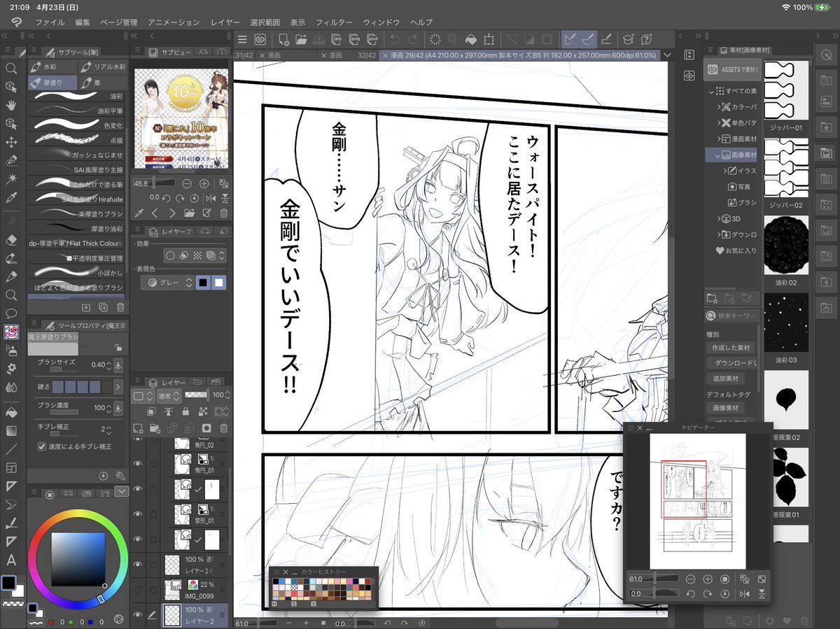Select the Text tool
Viewport: 840px width, 629px height.
11,560
